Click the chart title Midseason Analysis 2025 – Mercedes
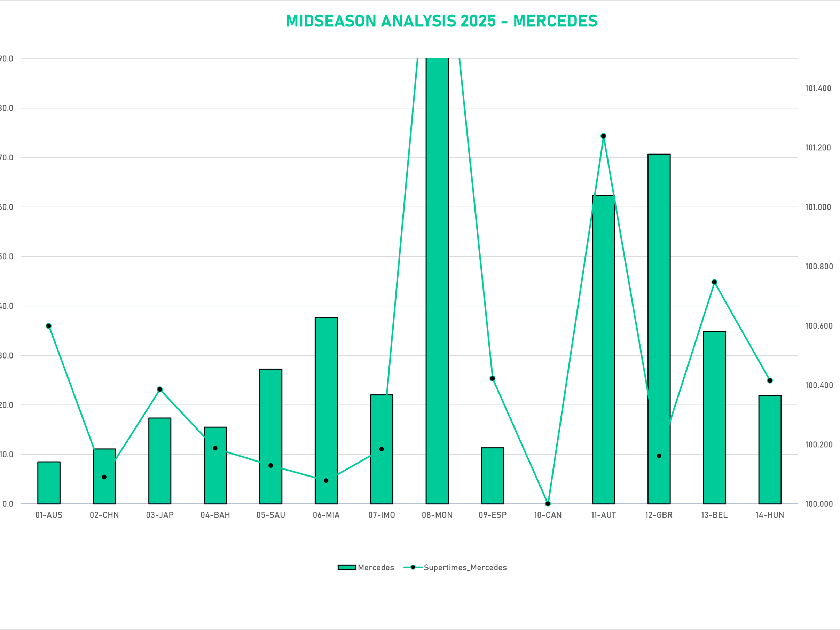This screenshot has height=630, width=840. point(442,21)
